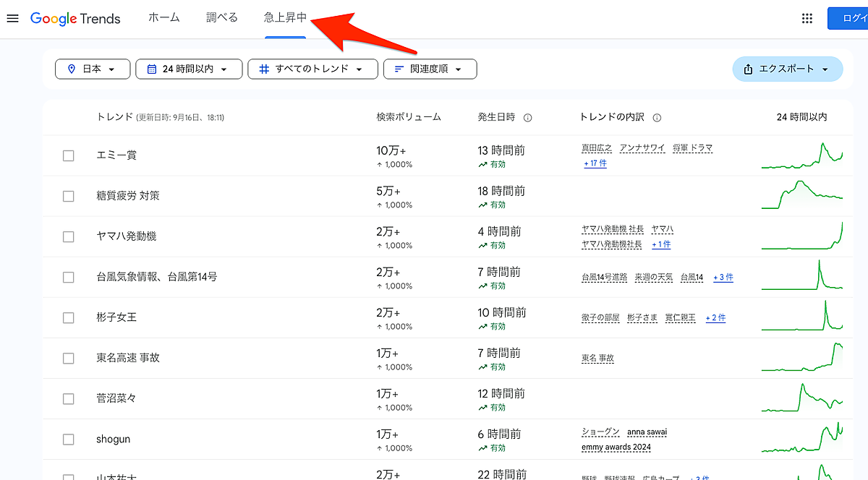
Task: Click the trend graph for ヤマハ発動機
Action: [801, 236]
